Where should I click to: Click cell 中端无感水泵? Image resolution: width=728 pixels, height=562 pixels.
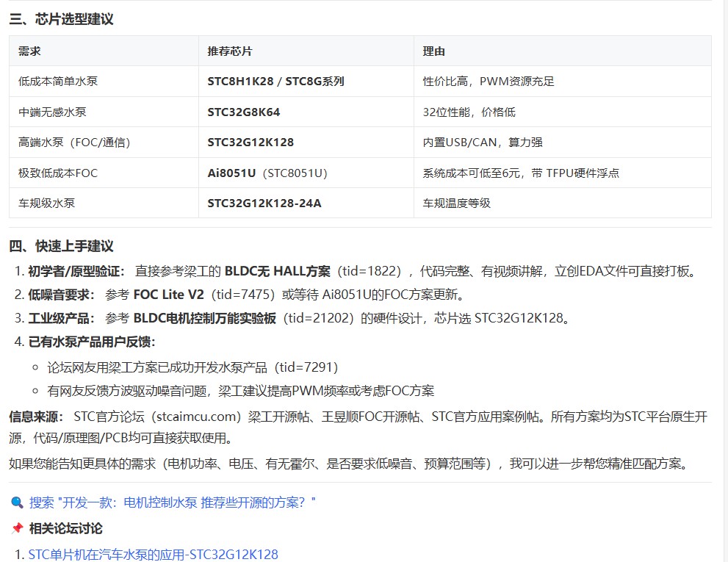coord(104,112)
